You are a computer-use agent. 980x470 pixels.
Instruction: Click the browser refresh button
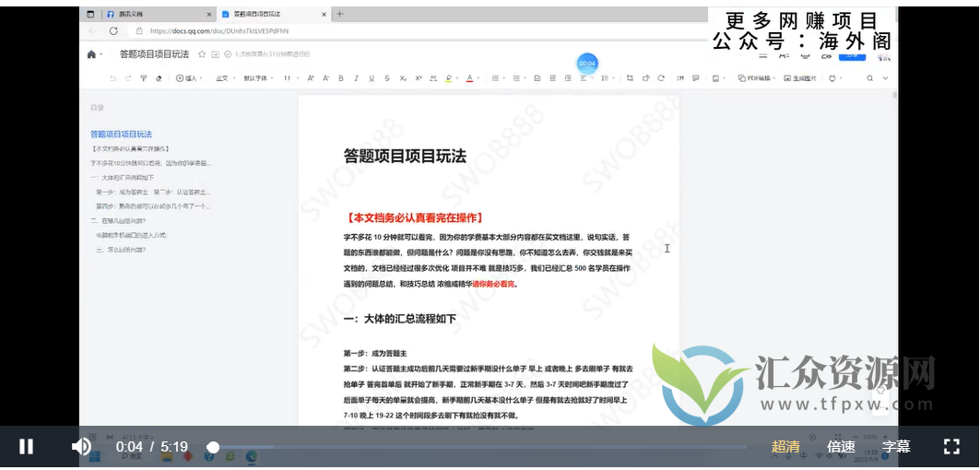point(113,30)
